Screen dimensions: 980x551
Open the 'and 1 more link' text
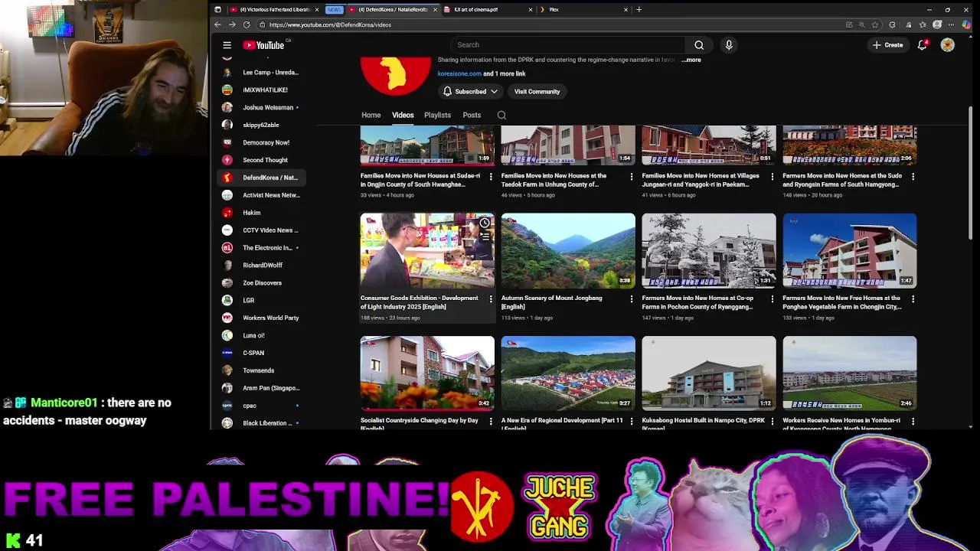point(505,73)
